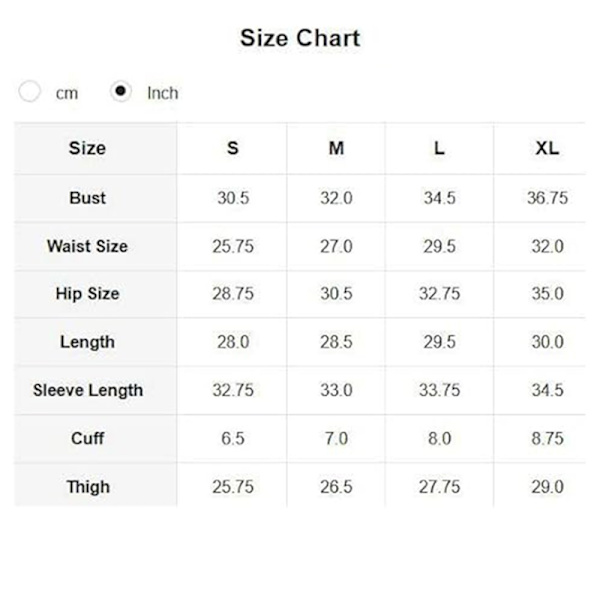This screenshot has height=600, width=600.
Task: Click the Cuff value 6.5 for S
Action: click(x=232, y=438)
